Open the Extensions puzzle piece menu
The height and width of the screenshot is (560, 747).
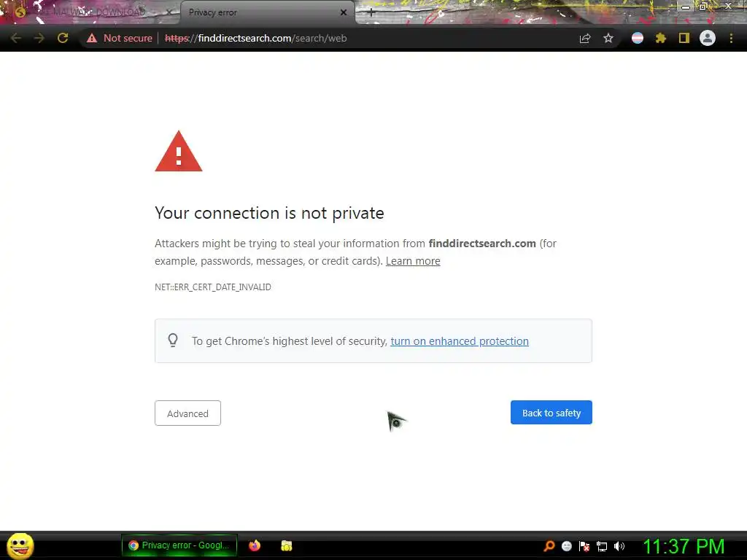(661, 38)
